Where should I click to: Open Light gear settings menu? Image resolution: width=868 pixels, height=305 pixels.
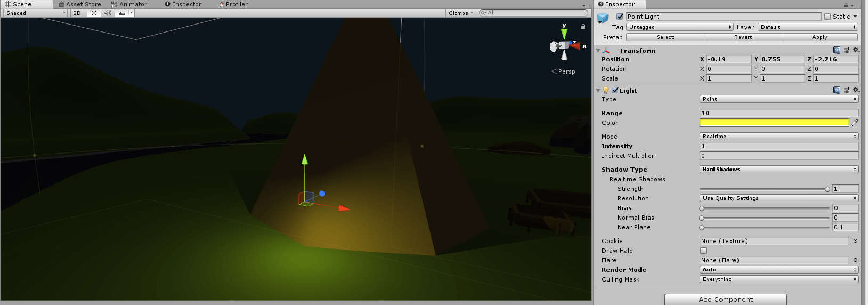pos(856,91)
